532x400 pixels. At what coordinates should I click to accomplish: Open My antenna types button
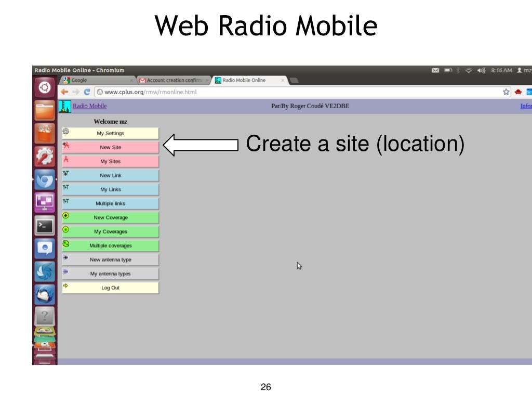(110, 274)
